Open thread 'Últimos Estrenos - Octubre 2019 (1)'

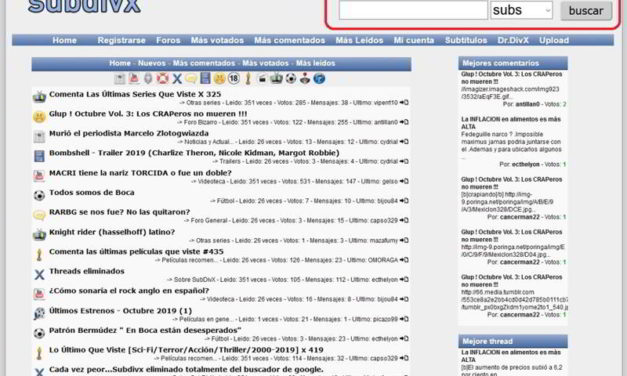point(120,311)
